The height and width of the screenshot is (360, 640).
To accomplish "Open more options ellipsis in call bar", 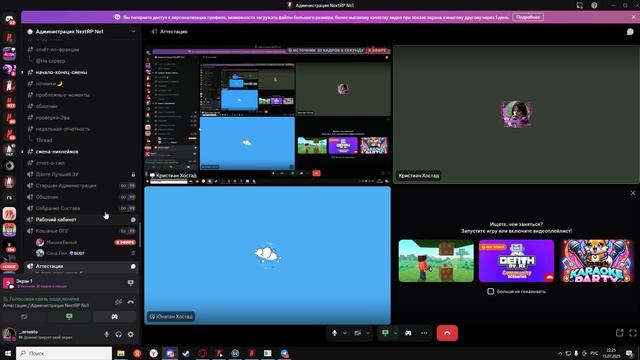I will click(x=424, y=333).
